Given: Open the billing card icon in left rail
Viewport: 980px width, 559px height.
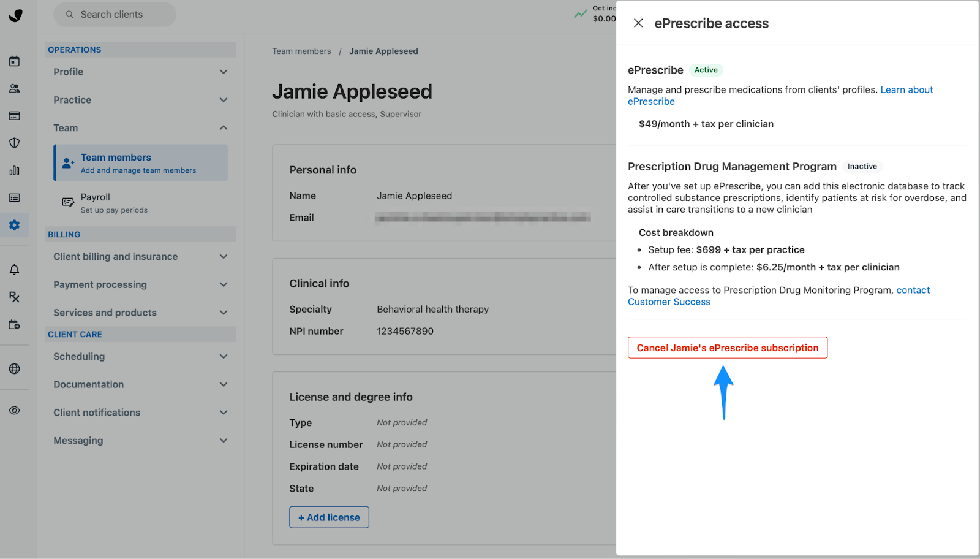Looking at the screenshot, I should tap(15, 116).
